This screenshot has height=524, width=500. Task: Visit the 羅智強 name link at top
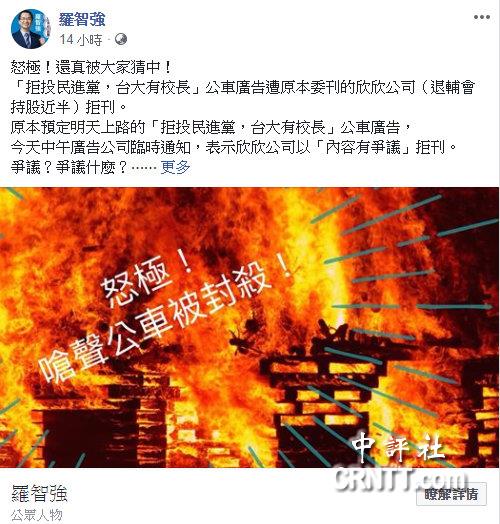click(x=82, y=19)
